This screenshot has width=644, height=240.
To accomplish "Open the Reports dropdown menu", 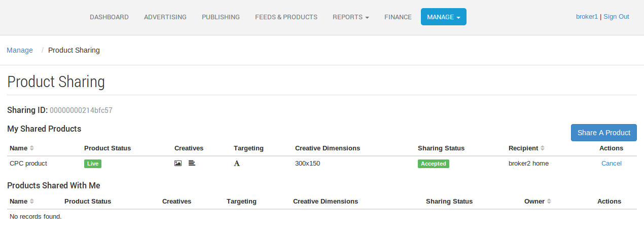I will 350,17.
